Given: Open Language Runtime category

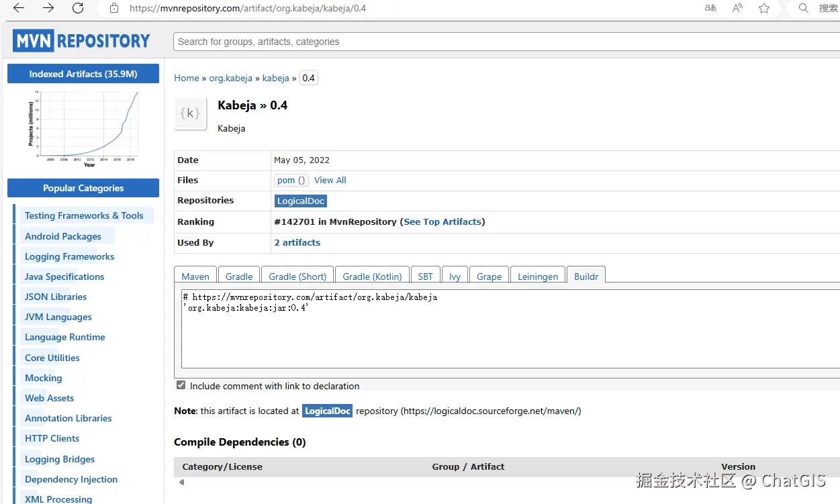Looking at the screenshot, I should tap(65, 337).
